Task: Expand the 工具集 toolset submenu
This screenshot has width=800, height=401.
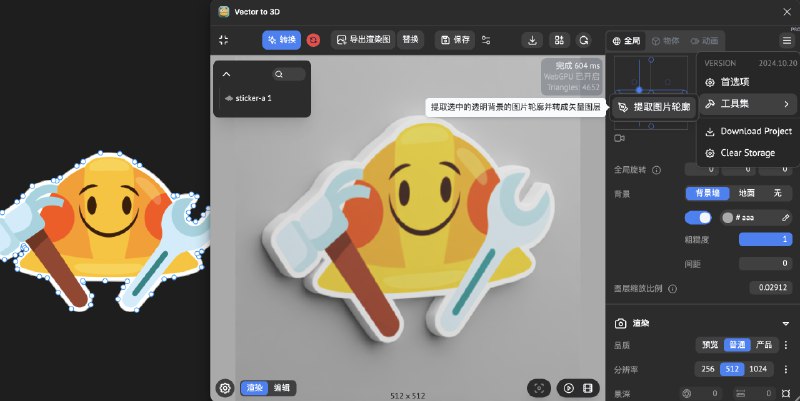Action: click(747, 104)
